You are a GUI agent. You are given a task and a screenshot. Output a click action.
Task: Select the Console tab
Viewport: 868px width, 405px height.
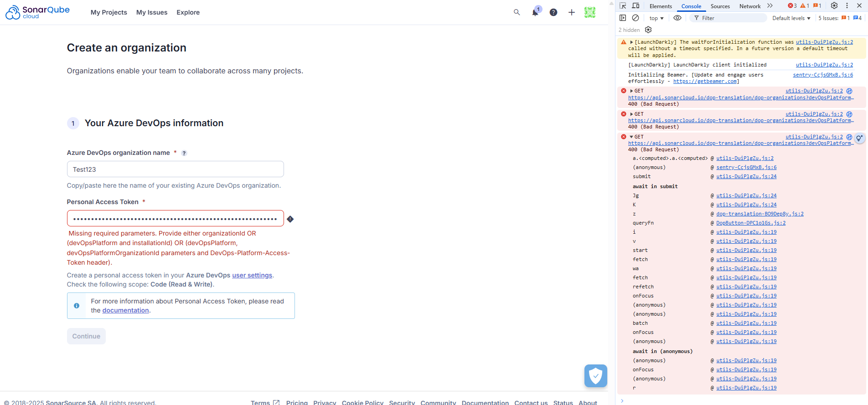[x=691, y=6]
